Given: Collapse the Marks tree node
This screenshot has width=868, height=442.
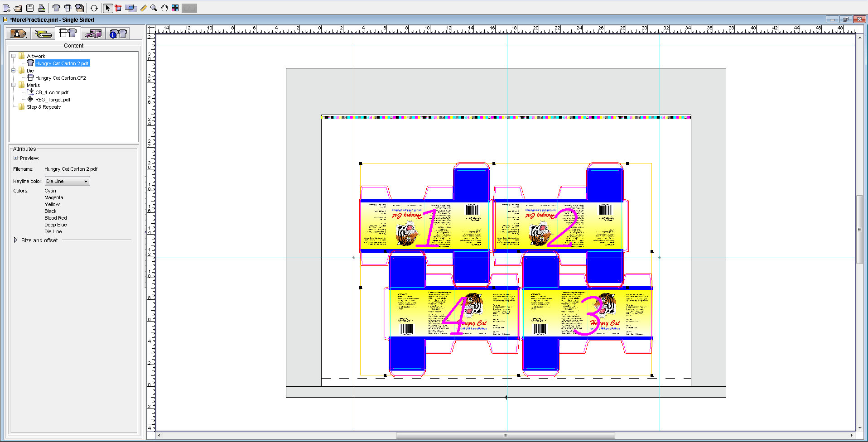Looking at the screenshot, I should point(14,85).
